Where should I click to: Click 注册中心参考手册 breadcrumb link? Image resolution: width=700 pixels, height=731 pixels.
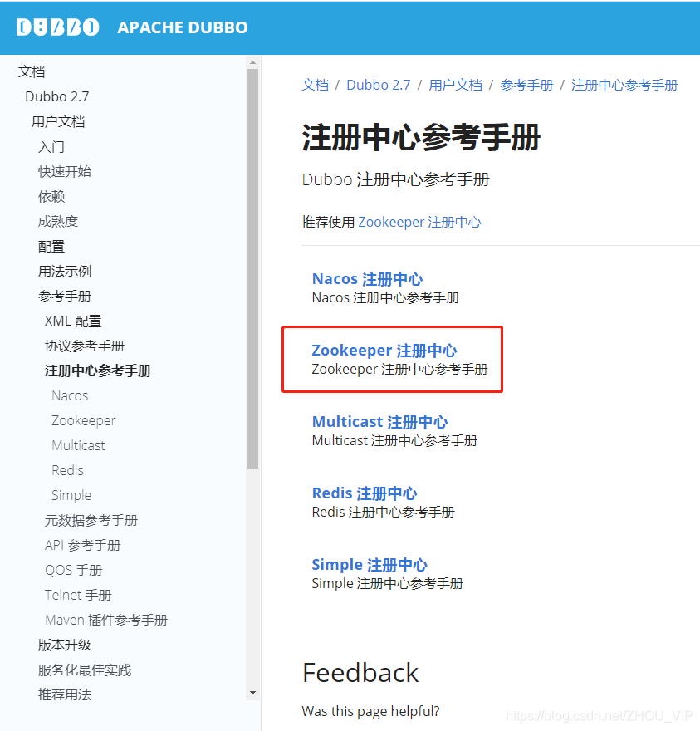tap(624, 85)
